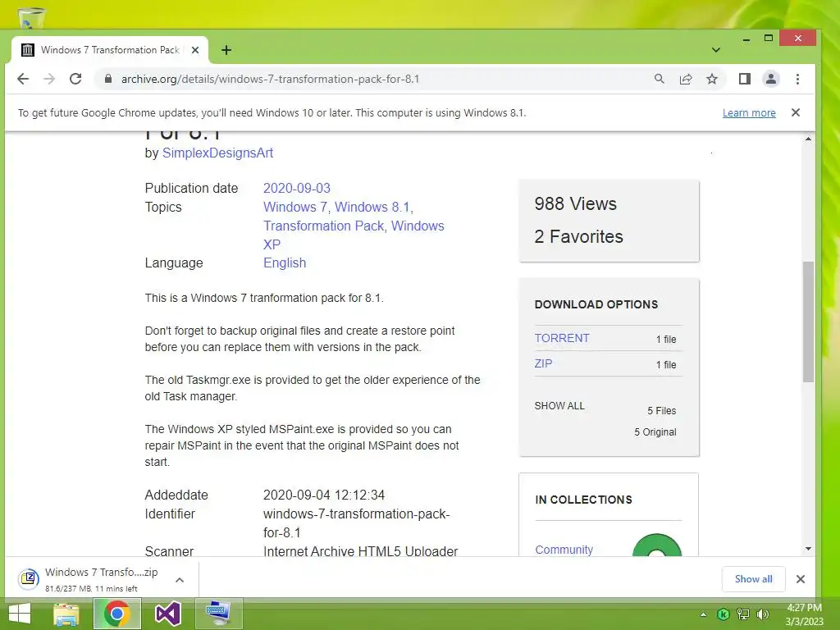Open the downloading Windows 7 Transfo zip item
The width and height of the screenshot is (840, 630).
[x=89, y=579]
